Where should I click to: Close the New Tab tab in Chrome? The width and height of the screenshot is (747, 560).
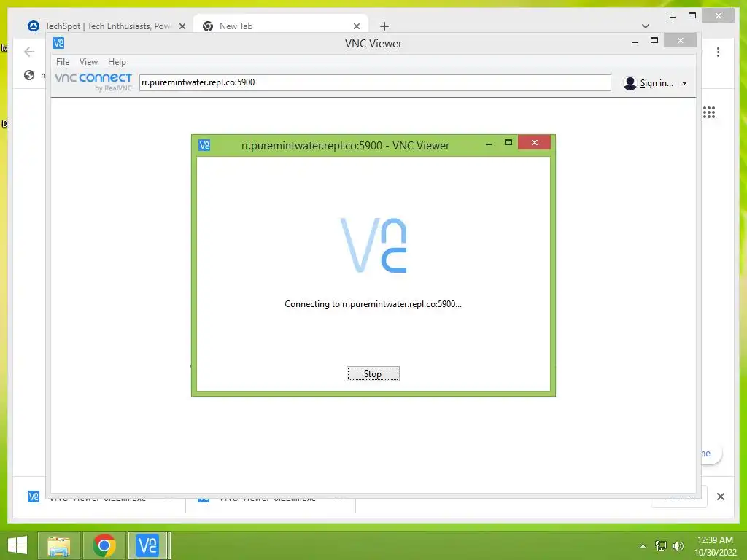(x=356, y=26)
